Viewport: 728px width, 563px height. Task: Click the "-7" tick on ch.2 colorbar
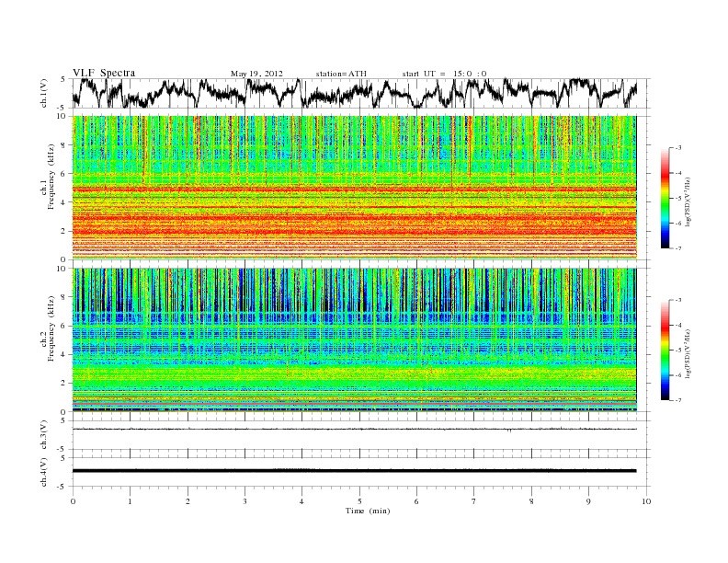click(x=677, y=400)
